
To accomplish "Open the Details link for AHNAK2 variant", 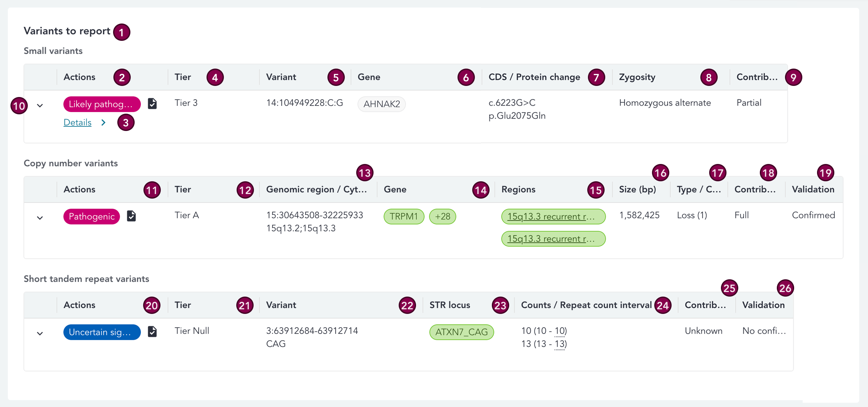I will 77,122.
